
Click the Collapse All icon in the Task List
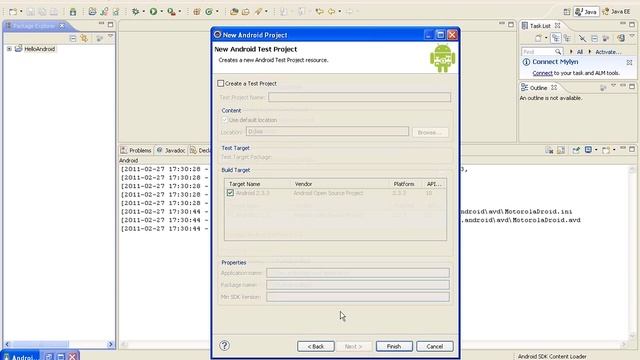click(594, 38)
